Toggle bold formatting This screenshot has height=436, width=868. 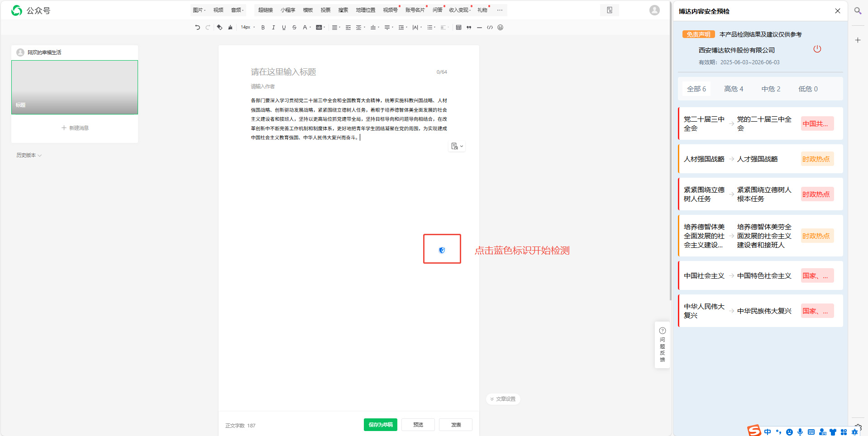click(263, 28)
